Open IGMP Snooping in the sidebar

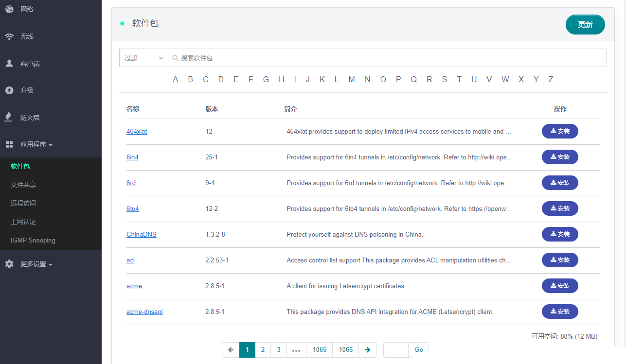(33, 240)
